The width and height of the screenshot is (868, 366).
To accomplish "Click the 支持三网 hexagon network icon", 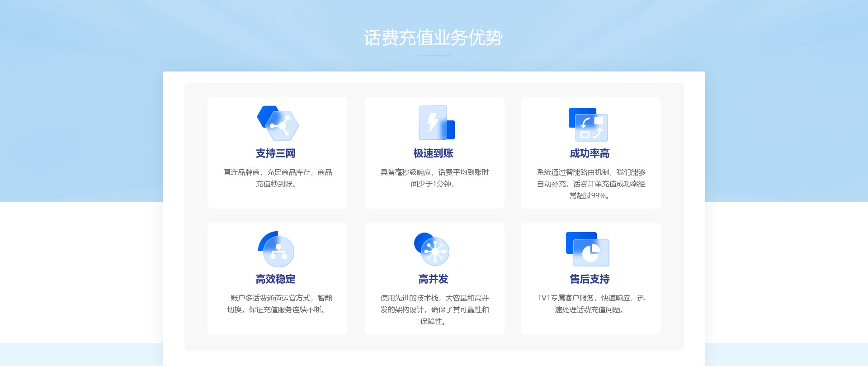I will [x=278, y=123].
